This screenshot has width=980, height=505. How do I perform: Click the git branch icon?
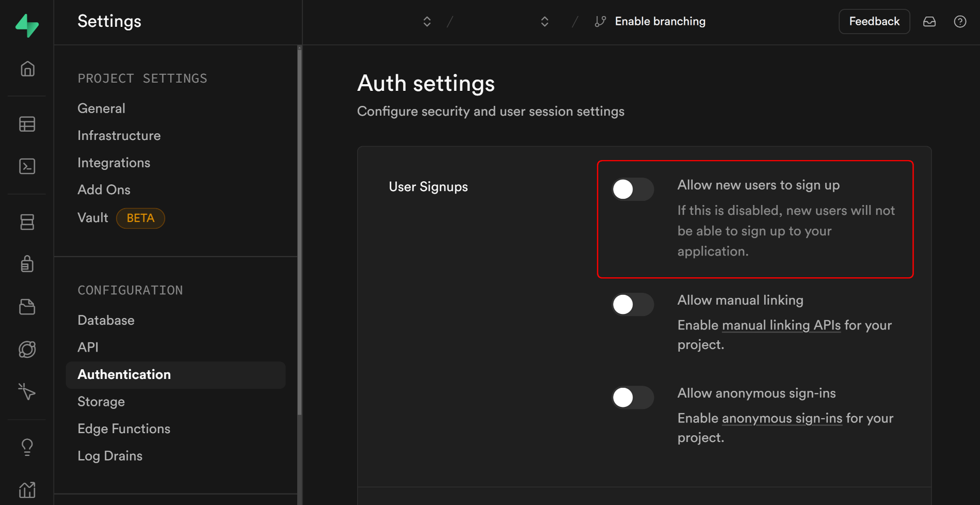(x=600, y=22)
